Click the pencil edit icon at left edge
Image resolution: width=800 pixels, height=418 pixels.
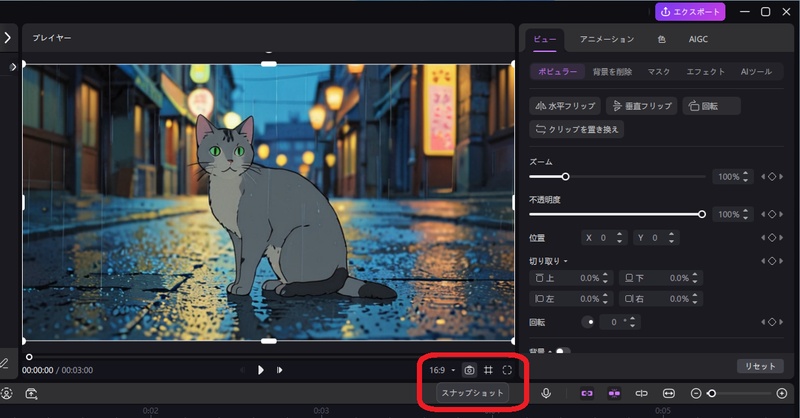click(x=4, y=363)
